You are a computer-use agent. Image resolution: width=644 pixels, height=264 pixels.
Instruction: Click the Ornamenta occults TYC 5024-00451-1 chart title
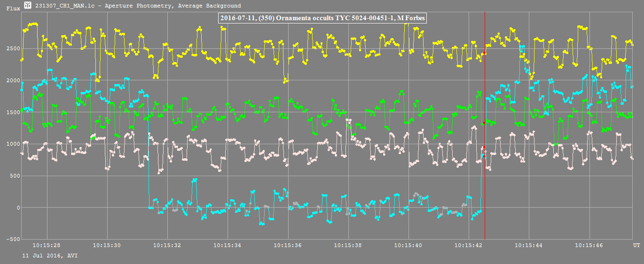pyautogui.click(x=322, y=18)
